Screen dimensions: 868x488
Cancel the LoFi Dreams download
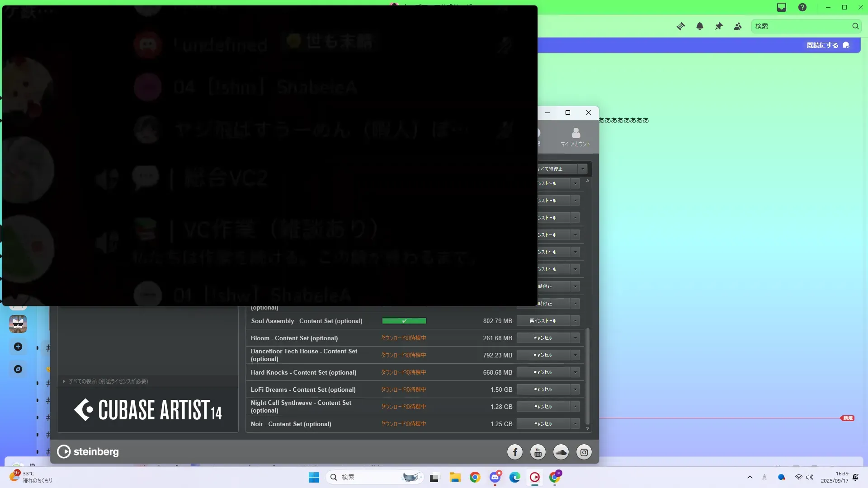tap(543, 389)
